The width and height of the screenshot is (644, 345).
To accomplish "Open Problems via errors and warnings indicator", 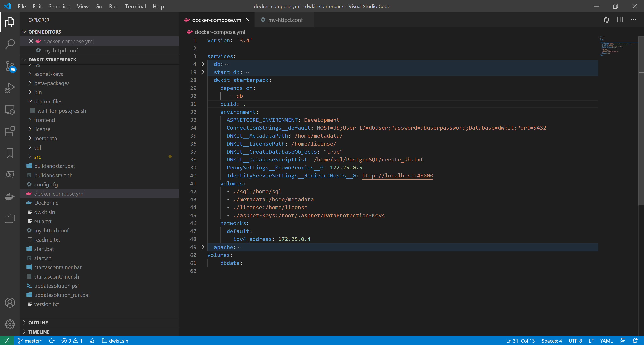I will (x=72, y=341).
